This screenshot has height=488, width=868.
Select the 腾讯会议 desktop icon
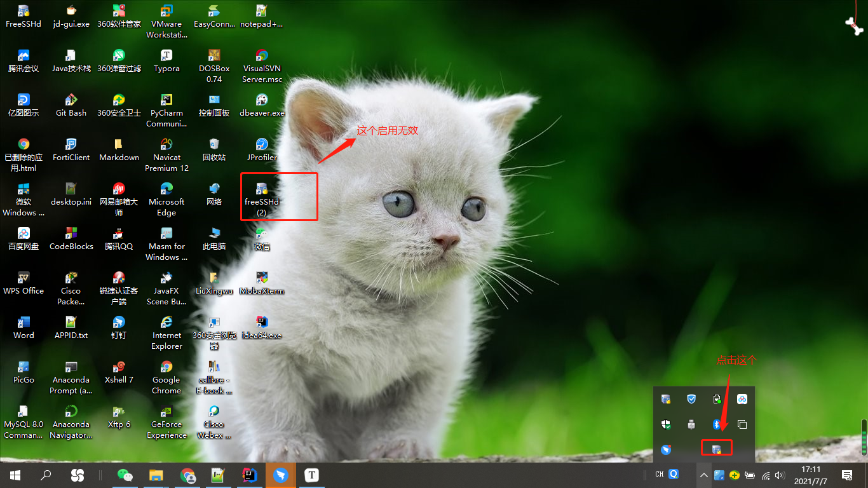coord(24,61)
